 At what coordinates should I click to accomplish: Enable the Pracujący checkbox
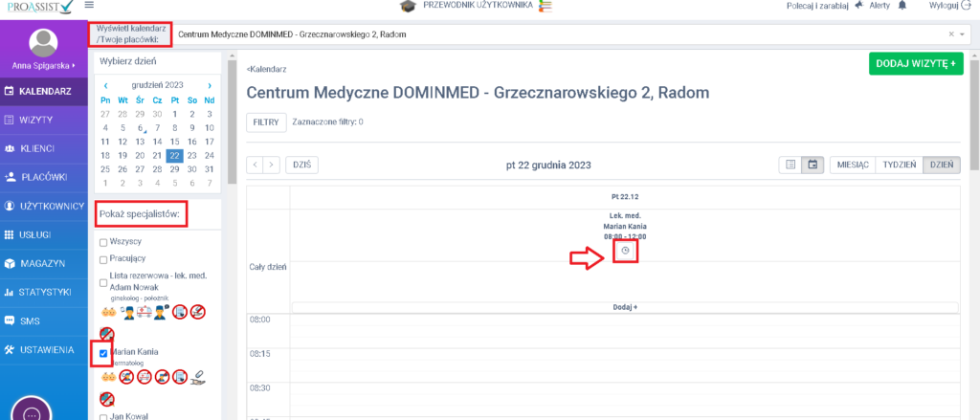point(103,259)
